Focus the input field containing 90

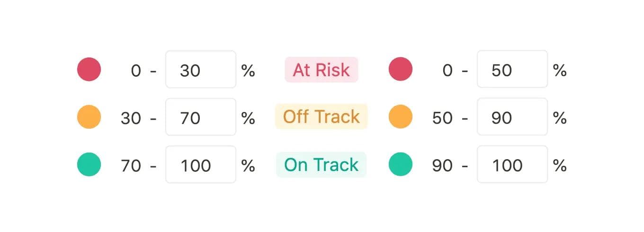pos(512,117)
